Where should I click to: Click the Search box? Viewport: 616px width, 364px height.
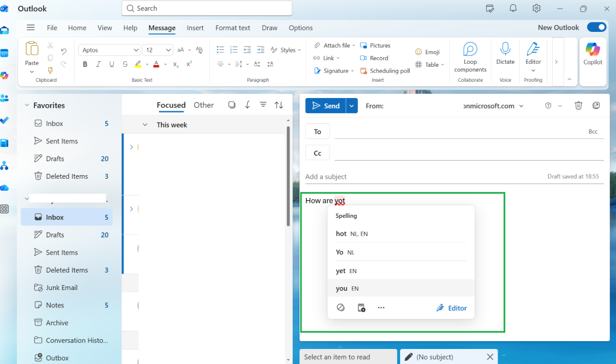point(207,8)
